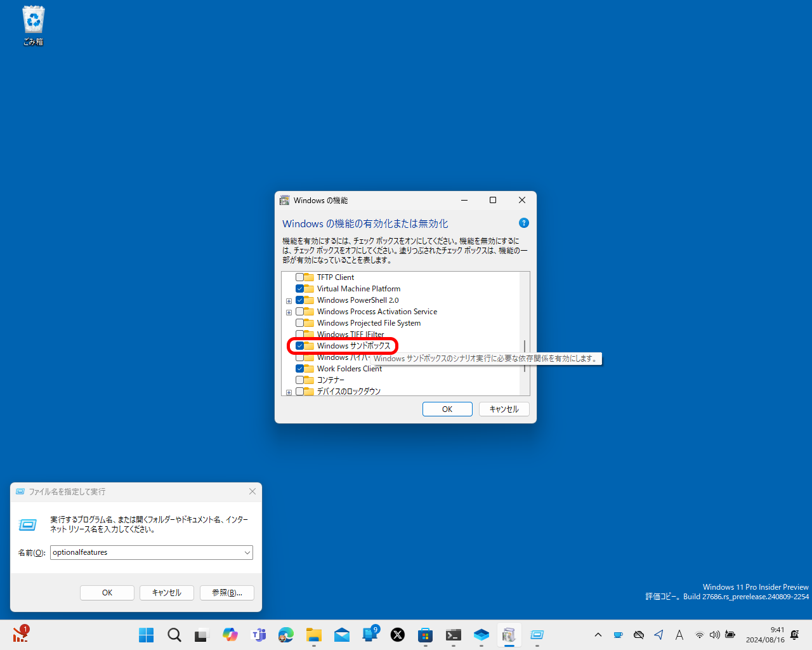Expand Windows Process Activation Service node
The image size is (812, 650).
[x=289, y=312]
